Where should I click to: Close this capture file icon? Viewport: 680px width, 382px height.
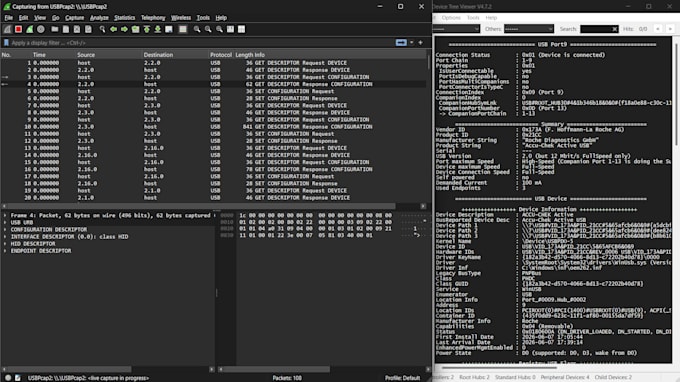click(77, 29)
